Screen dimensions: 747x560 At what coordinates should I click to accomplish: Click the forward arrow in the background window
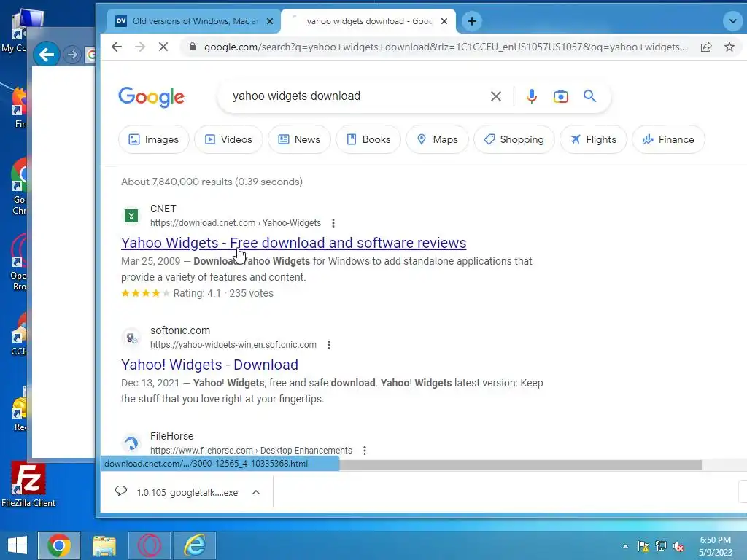tap(72, 55)
